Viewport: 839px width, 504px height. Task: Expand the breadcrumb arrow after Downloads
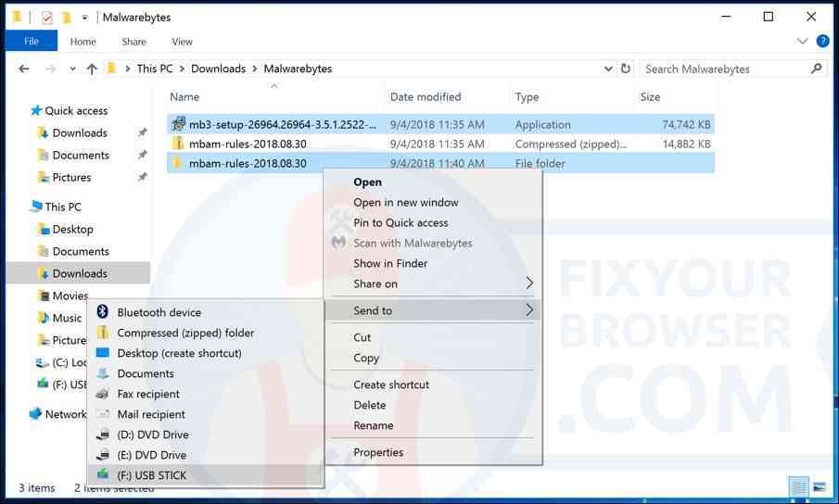(x=254, y=69)
